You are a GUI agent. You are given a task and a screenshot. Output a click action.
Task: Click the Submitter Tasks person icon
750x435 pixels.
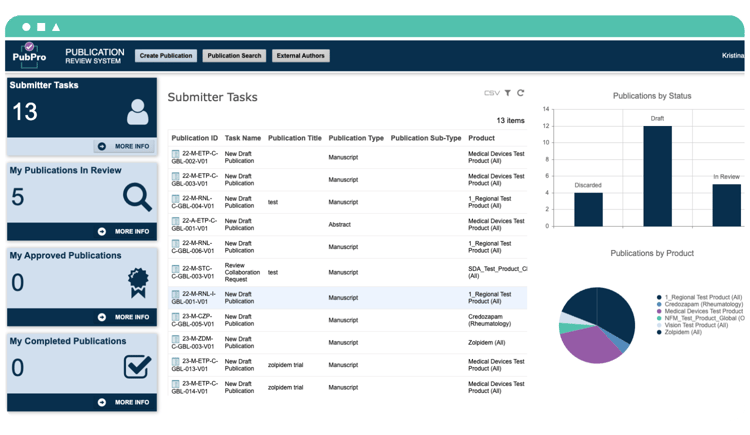pyautogui.click(x=137, y=111)
